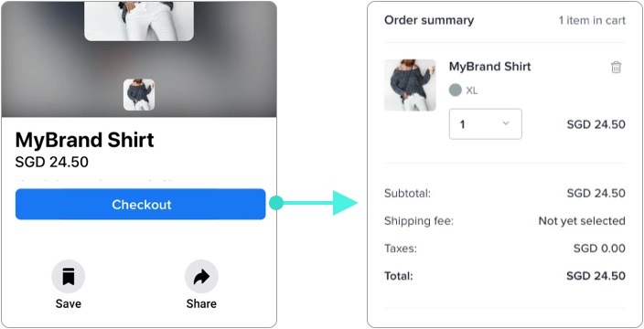644x329 pixels.
Task: Open the shirt thumbnail in order summary
Action: [410, 85]
